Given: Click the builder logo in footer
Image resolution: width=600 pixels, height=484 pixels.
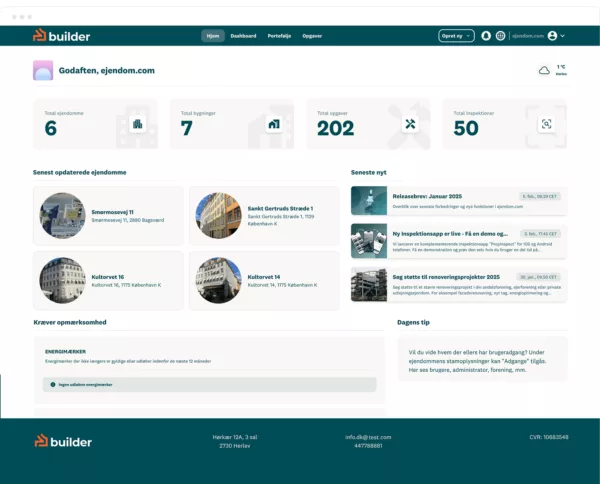Looking at the screenshot, I should (x=63, y=442).
